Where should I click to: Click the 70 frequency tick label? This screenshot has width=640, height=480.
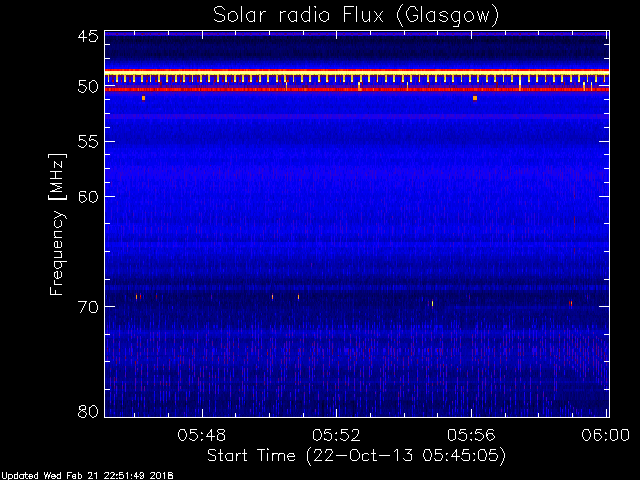pos(88,307)
